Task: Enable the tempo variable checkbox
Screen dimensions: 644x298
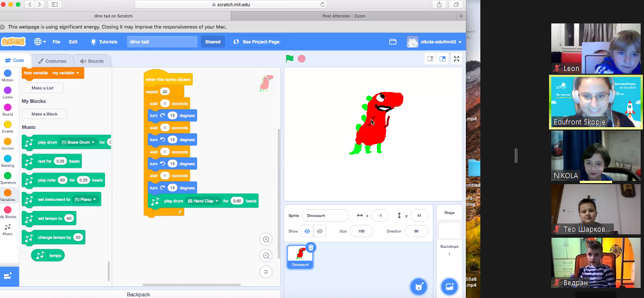Action: [25, 255]
